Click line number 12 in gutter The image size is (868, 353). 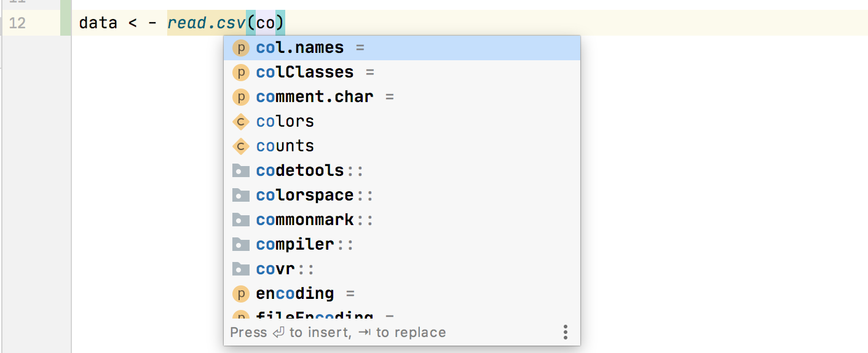(18, 23)
